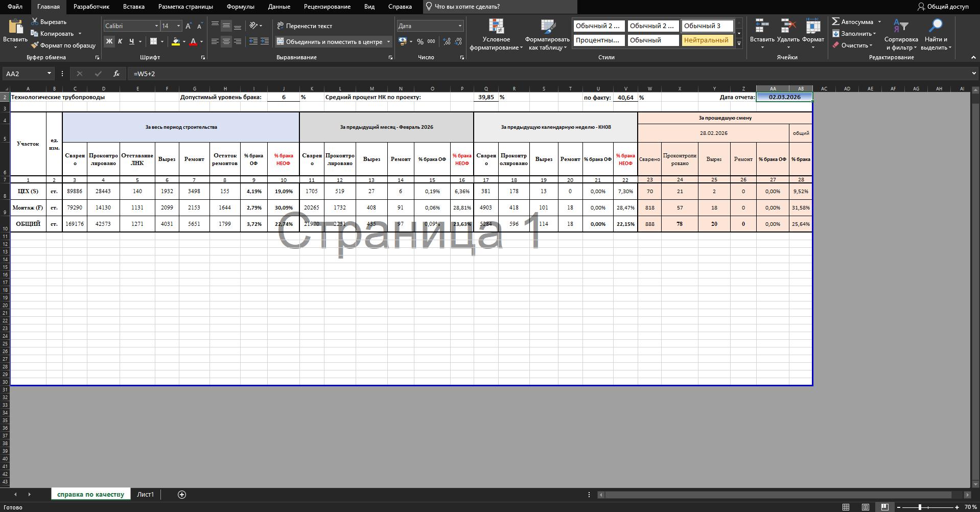This screenshot has width=980, height=512.
Task: Expand the font name Calibri dropdown
Action: point(156,26)
